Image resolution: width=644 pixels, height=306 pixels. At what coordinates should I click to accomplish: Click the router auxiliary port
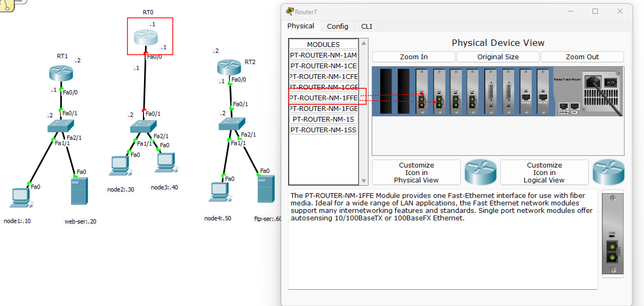(x=575, y=106)
